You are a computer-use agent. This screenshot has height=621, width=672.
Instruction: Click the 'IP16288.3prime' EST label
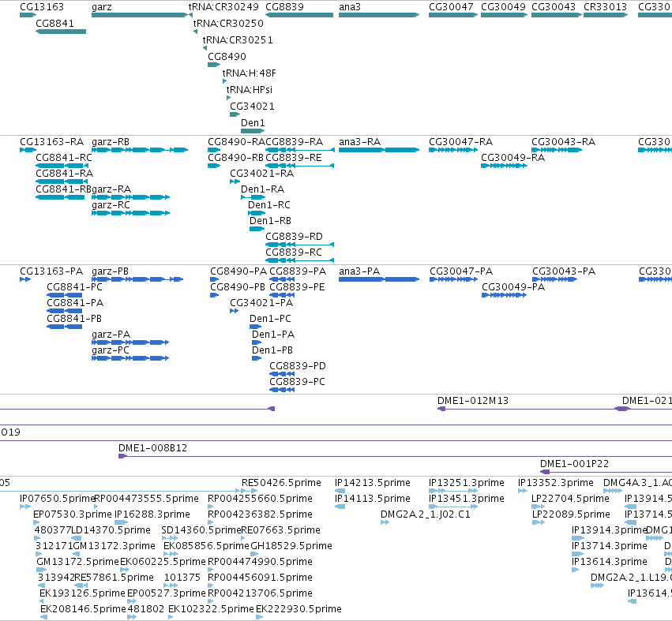[x=152, y=514]
